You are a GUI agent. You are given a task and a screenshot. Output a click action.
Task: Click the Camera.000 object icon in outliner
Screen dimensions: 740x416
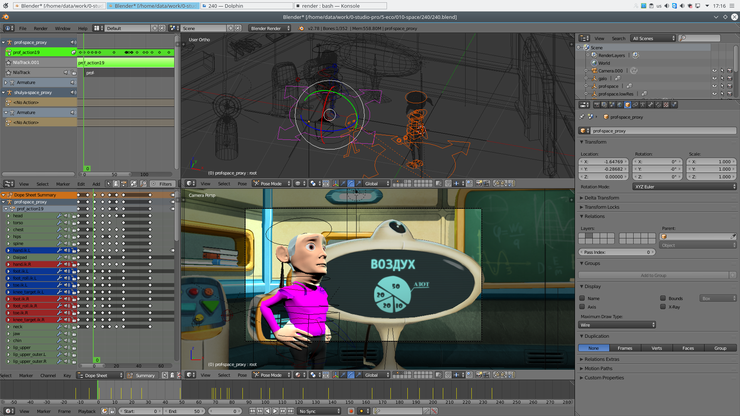(x=594, y=71)
